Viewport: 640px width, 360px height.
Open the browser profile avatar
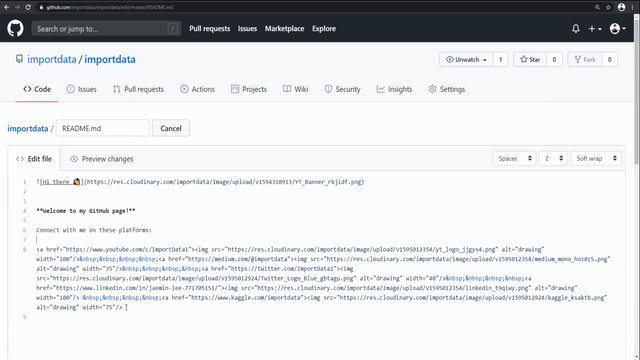(621, 7)
